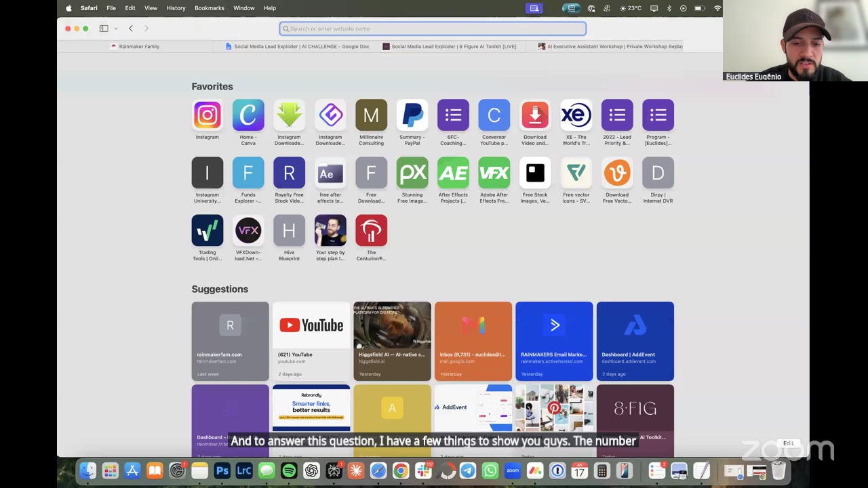Open the After Effects Projects favorite
The width and height of the screenshot is (868, 488).
coord(453,173)
